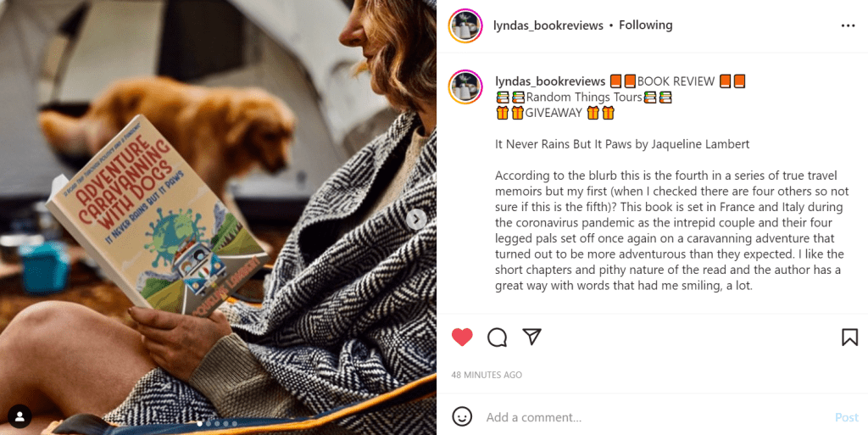
Task: Open the three-dot more options menu
Action: tap(848, 25)
